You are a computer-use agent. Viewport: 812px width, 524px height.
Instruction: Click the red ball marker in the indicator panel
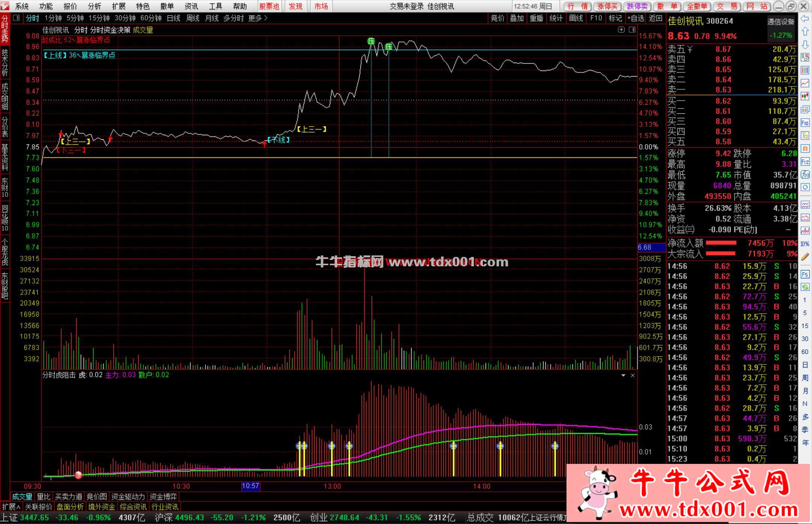click(78, 475)
